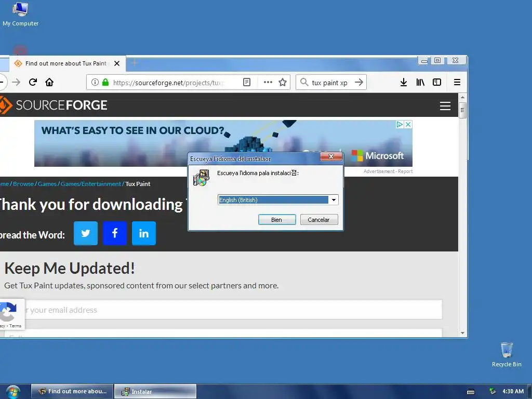Click the Firefox address bar URL
This screenshot has height=399, width=532.
[168, 83]
